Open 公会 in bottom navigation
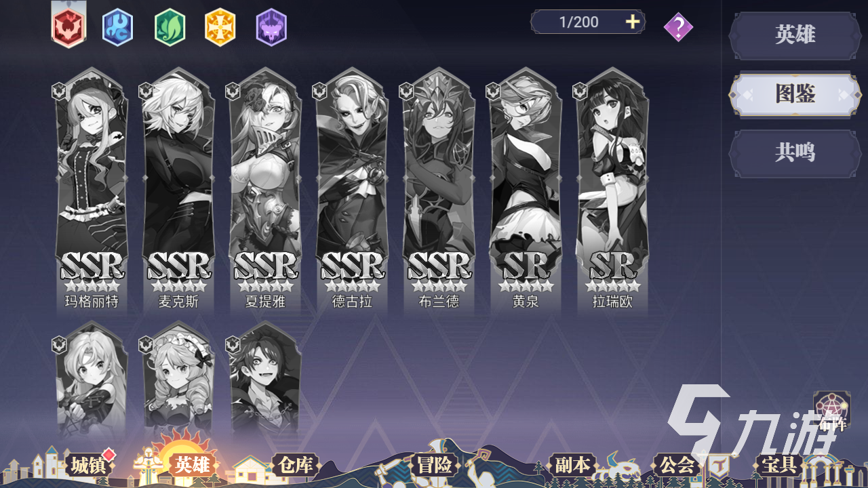Screen dimensions: 868x488 click(x=677, y=465)
